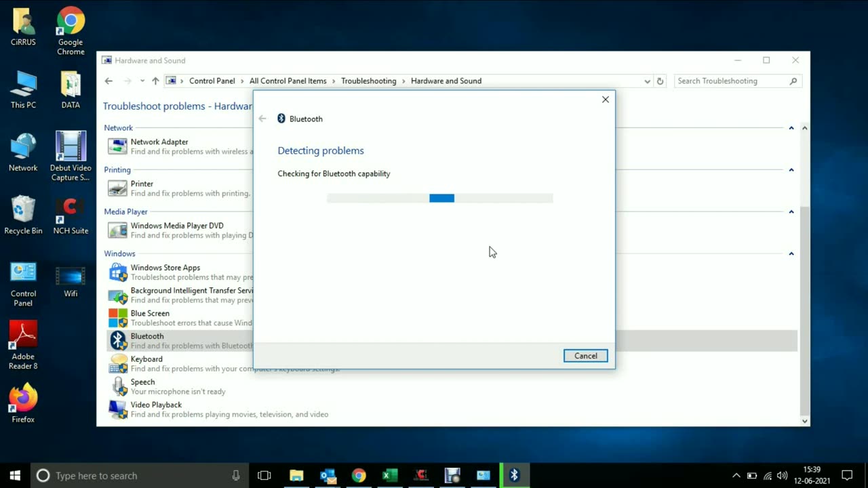Select the Recycle Bin icon
868x488 pixels.
click(x=23, y=216)
